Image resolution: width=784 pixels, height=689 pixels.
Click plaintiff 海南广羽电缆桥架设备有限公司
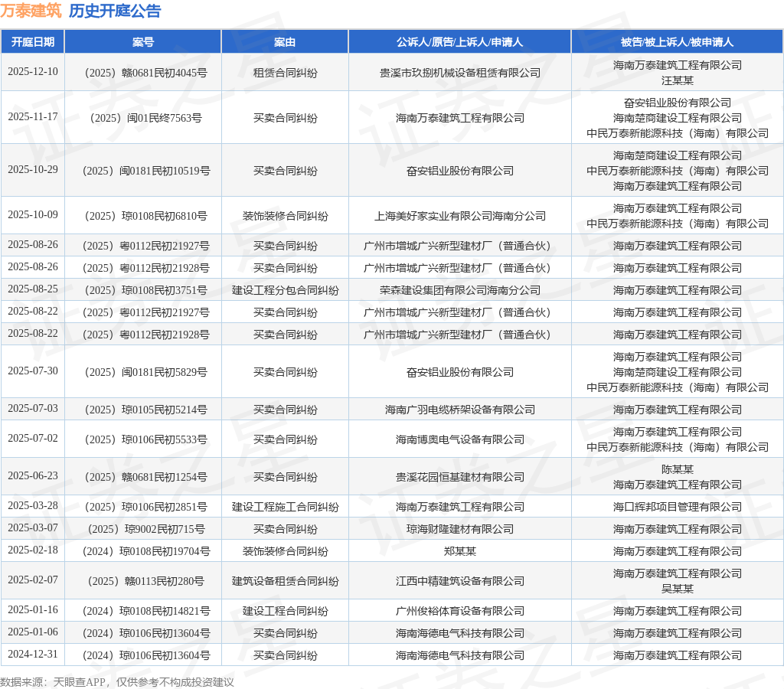pos(460,410)
